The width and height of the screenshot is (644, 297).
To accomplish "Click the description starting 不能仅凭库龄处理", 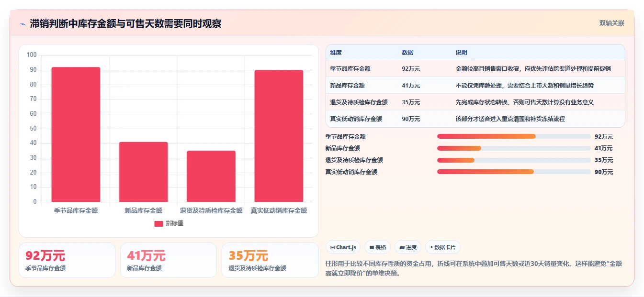I will click(x=525, y=86).
